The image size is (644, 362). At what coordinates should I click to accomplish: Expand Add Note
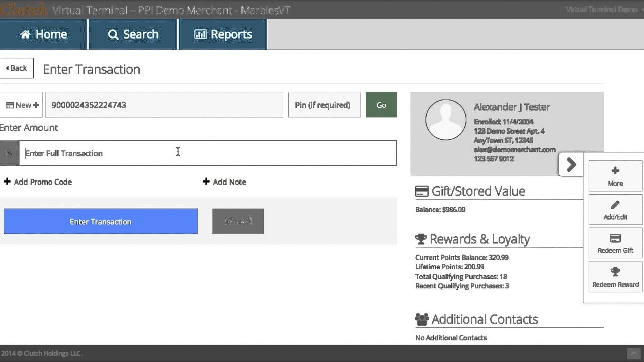tap(224, 182)
